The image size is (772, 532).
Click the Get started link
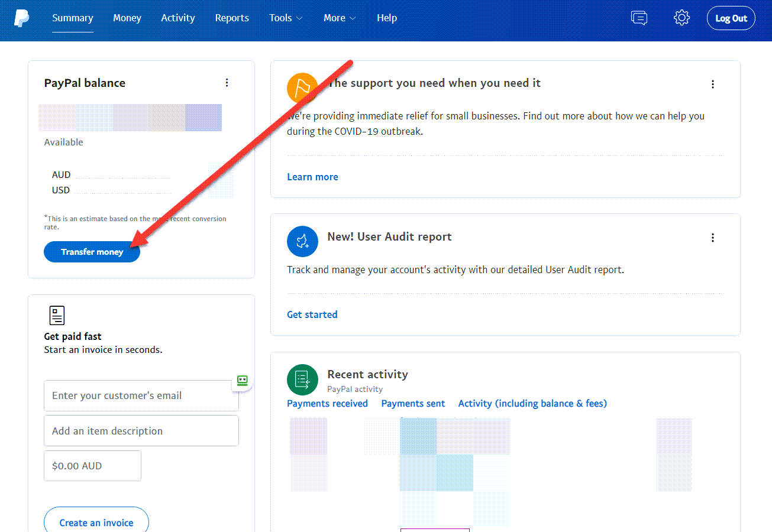click(x=312, y=314)
